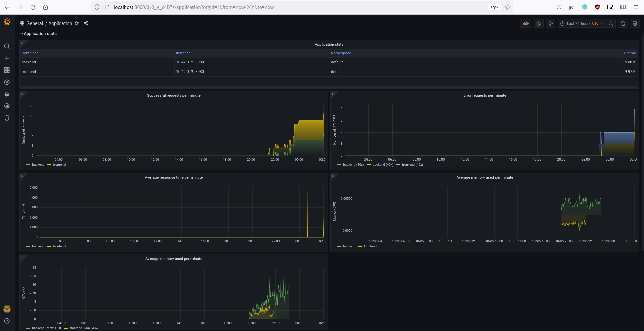The width and height of the screenshot is (644, 331).
Task: Collapse the Application stats row
Action: coord(39,34)
